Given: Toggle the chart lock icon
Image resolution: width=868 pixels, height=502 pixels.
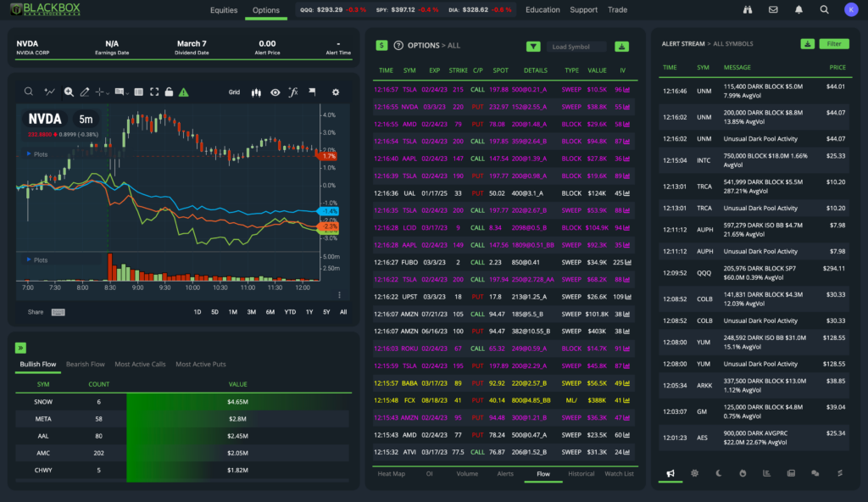Looking at the screenshot, I should 169,92.
